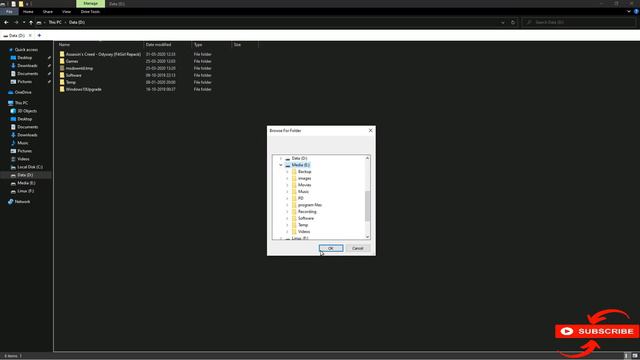Select This PC in the sidebar
The image size is (640, 360).
coord(21,103)
